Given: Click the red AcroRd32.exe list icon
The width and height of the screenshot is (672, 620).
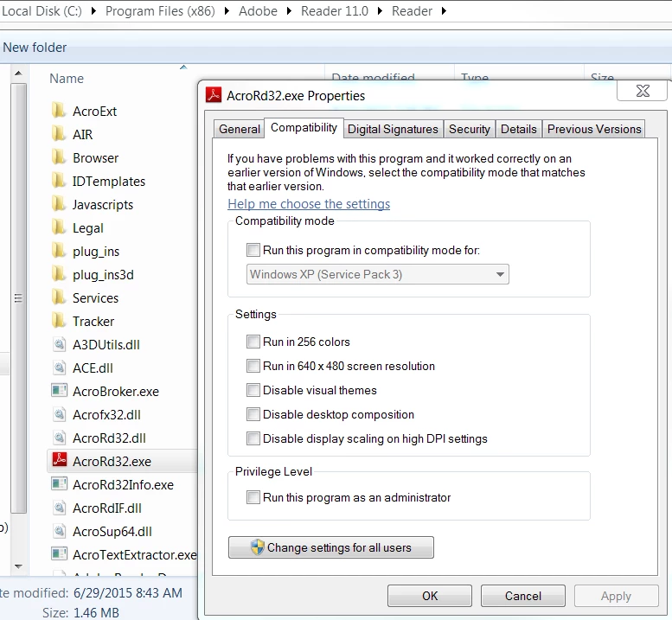Looking at the screenshot, I should [59, 460].
